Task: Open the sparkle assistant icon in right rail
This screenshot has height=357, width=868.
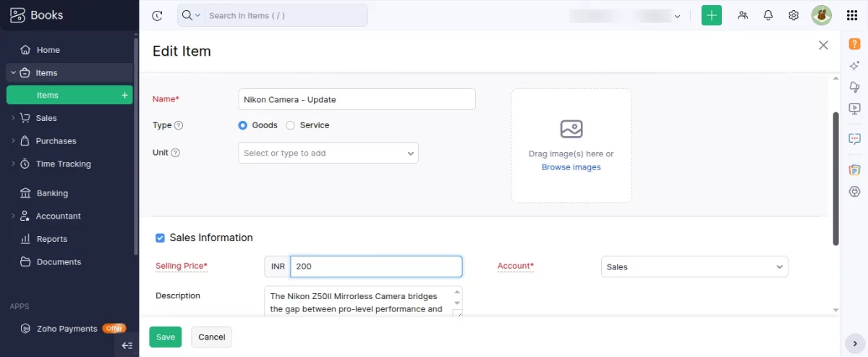Action: [x=854, y=65]
